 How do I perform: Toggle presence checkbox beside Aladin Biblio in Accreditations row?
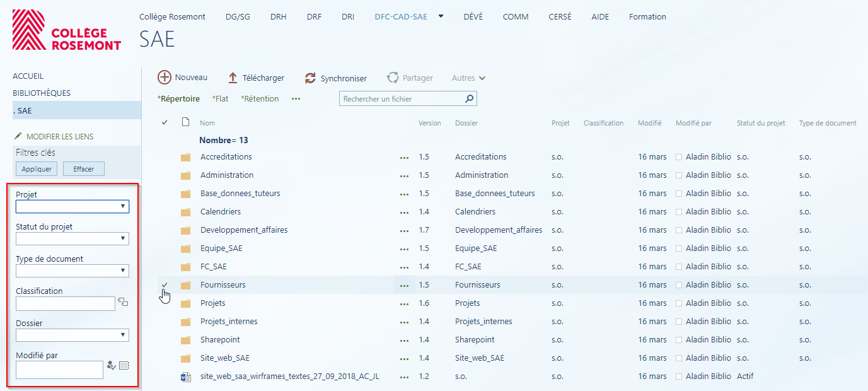pos(679,157)
